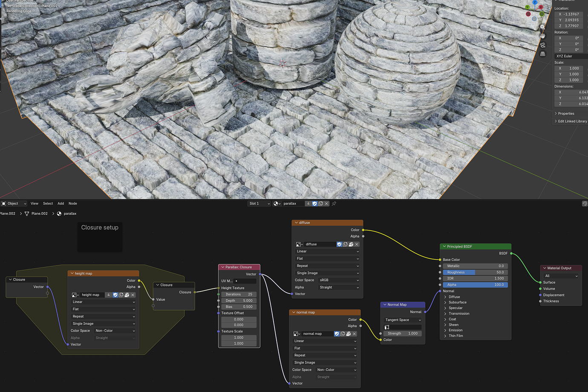This screenshot has height=392, width=588.
Task: Click the Iterations field in Parallax node
Action: [239, 294]
